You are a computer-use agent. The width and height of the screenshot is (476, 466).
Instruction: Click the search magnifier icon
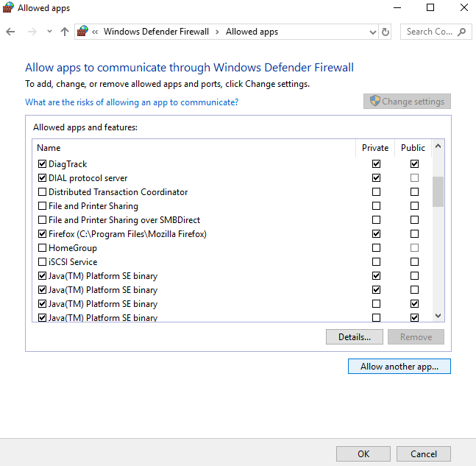click(x=462, y=32)
